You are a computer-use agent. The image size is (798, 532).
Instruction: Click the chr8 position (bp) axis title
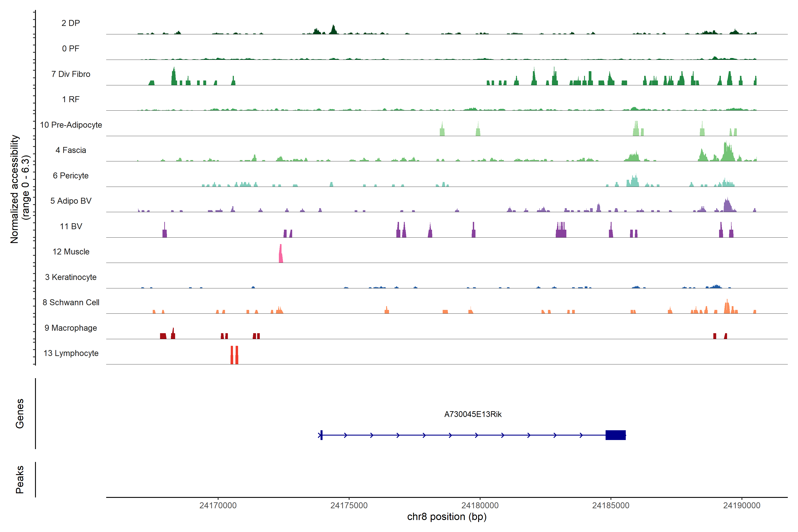tap(446, 517)
